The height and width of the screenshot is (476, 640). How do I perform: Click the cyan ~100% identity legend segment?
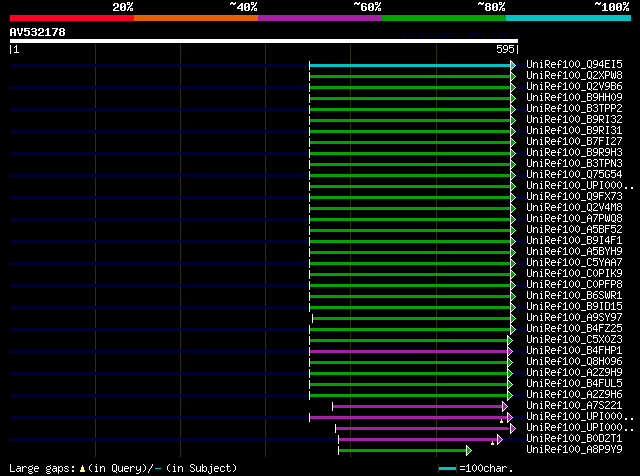coord(568,18)
